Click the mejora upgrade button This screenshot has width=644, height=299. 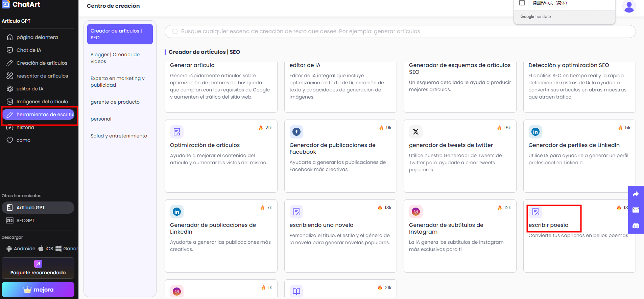[x=38, y=290]
